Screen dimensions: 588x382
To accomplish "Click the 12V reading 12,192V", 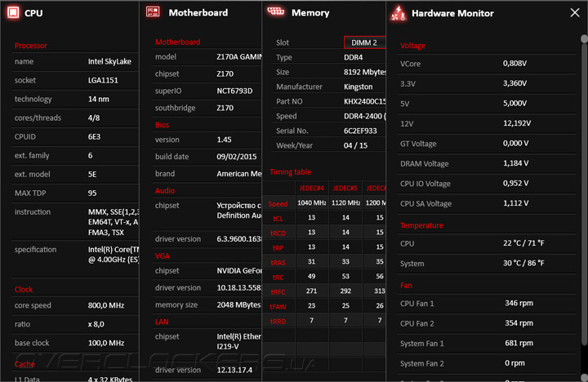I will 517,123.
